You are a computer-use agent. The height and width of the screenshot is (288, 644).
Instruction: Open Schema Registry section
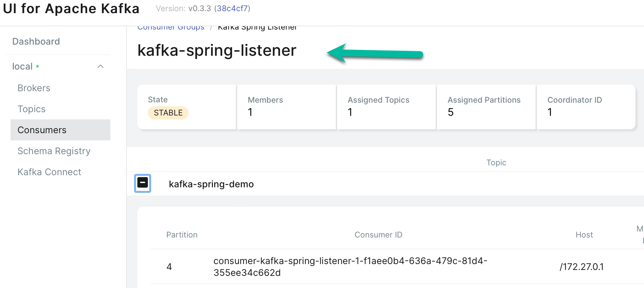coord(54,151)
